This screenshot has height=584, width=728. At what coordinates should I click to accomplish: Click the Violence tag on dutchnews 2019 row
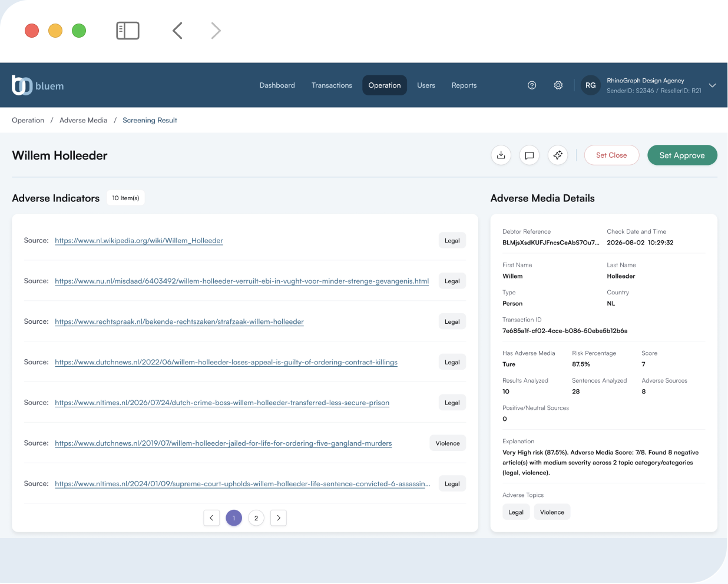pos(448,443)
